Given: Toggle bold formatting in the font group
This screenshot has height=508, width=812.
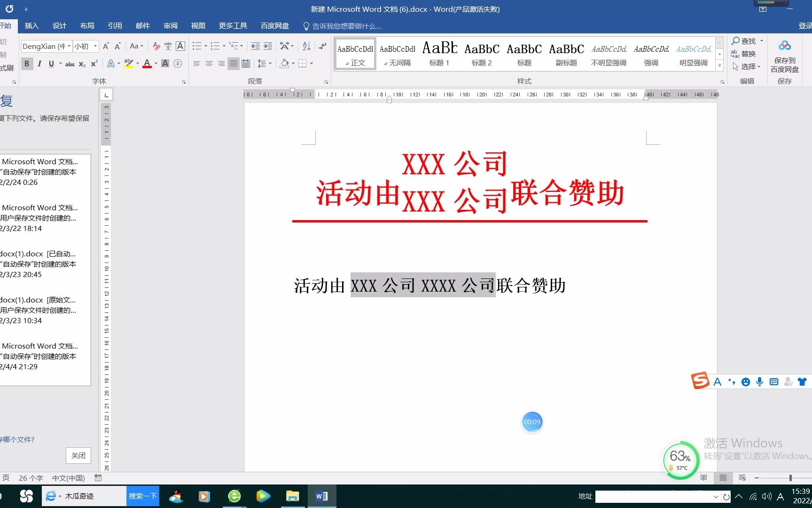Looking at the screenshot, I should [x=27, y=63].
